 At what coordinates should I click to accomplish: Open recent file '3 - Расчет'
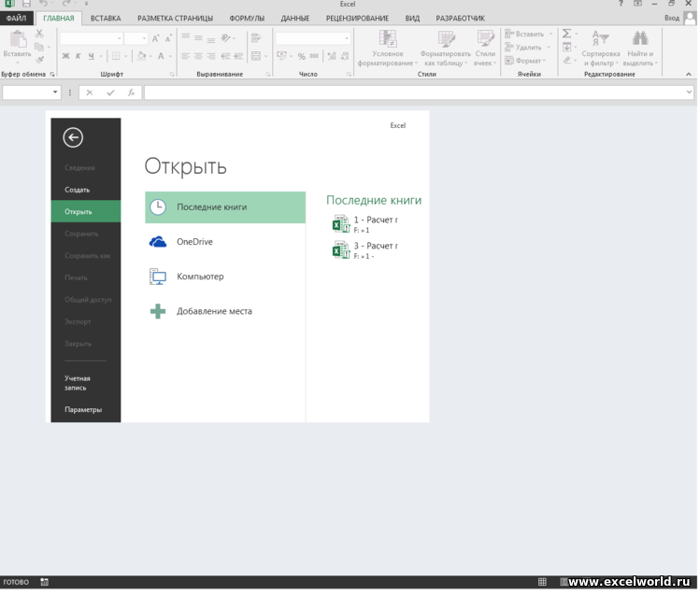[365, 250]
